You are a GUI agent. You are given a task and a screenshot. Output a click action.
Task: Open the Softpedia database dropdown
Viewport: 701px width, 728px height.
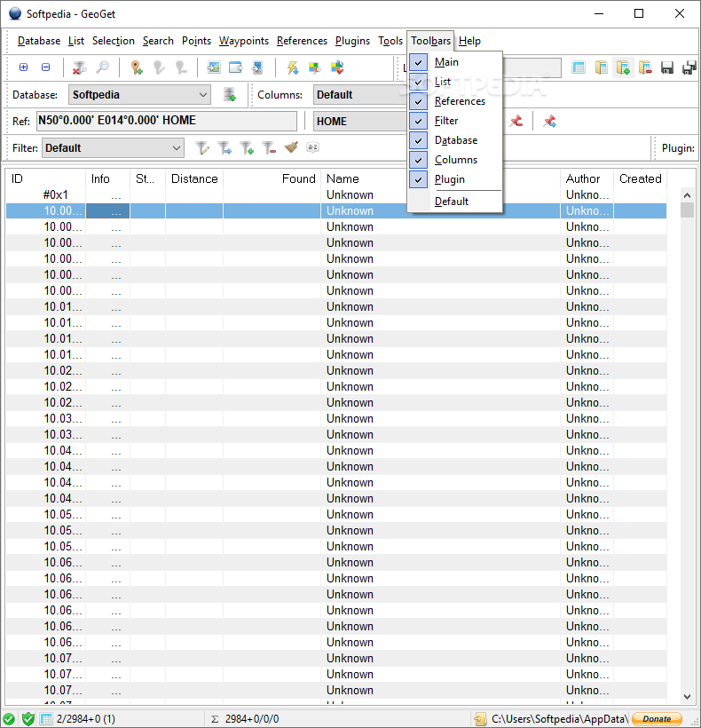[139, 95]
